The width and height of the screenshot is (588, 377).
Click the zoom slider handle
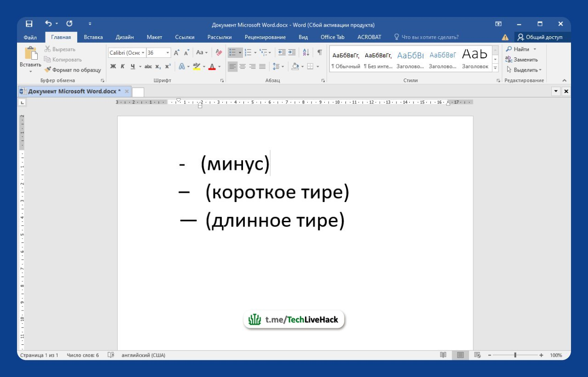point(515,355)
